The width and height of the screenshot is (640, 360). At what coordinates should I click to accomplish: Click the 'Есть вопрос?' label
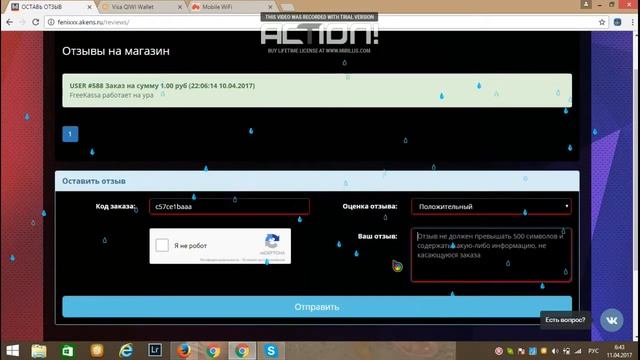(x=565, y=320)
